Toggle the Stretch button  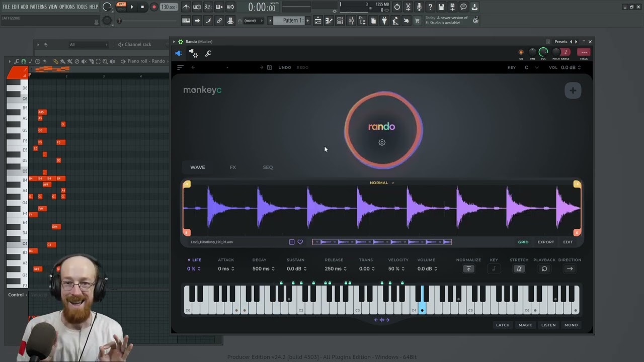tap(519, 268)
